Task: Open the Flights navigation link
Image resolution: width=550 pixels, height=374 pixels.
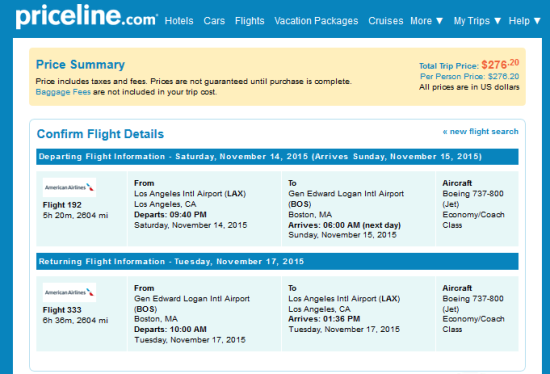Action: tap(249, 21)
